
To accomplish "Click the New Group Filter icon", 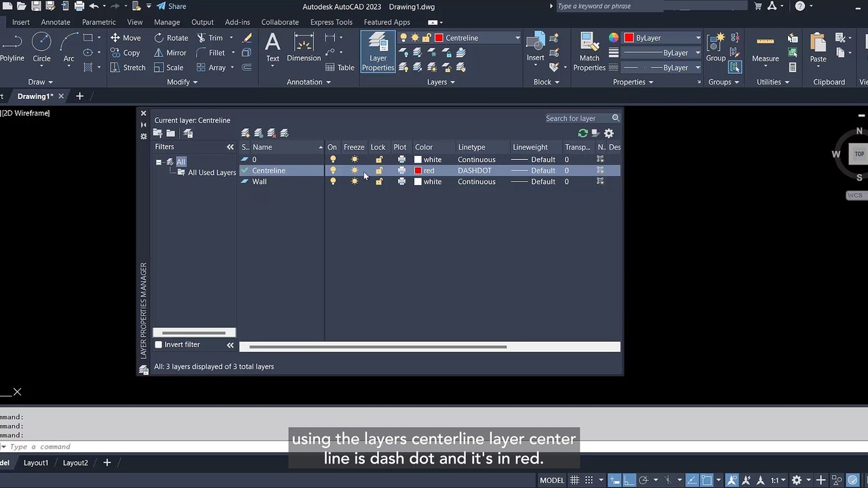I will 171,134.
